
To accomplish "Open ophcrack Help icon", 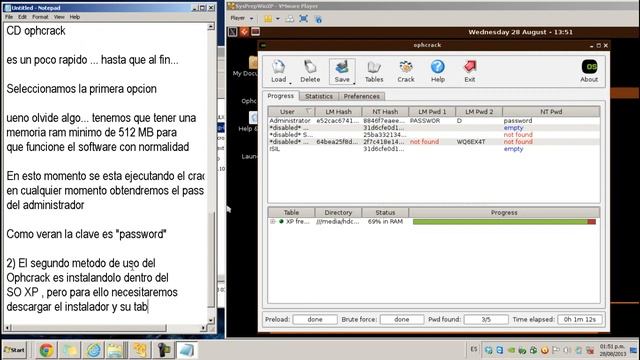I will [438, 71].
